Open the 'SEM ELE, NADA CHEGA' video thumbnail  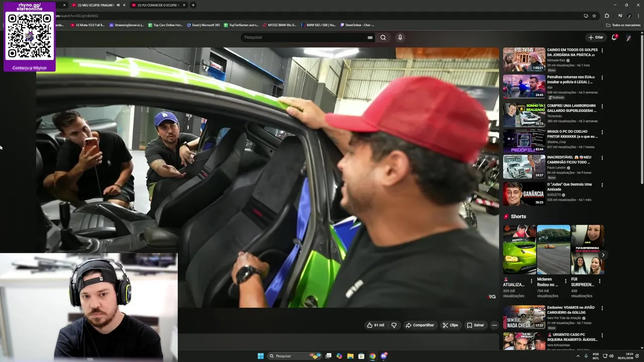pos(524,317)
